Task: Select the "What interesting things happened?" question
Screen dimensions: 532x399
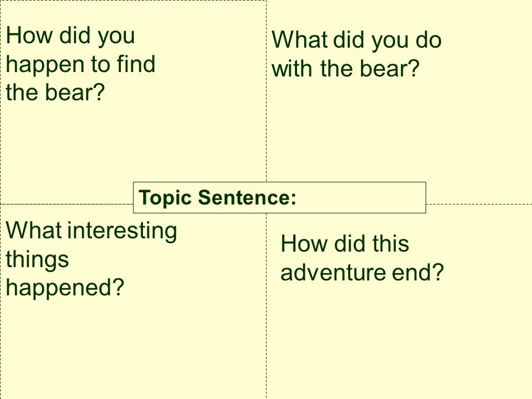Action: coord(91,259)
